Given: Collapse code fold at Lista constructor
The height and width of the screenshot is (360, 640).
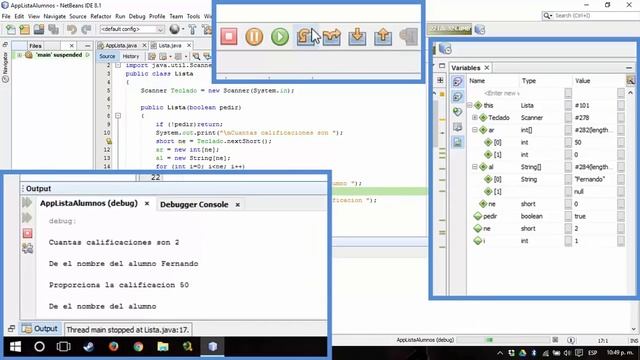Looking at the screenshot, I should [118, 116].
